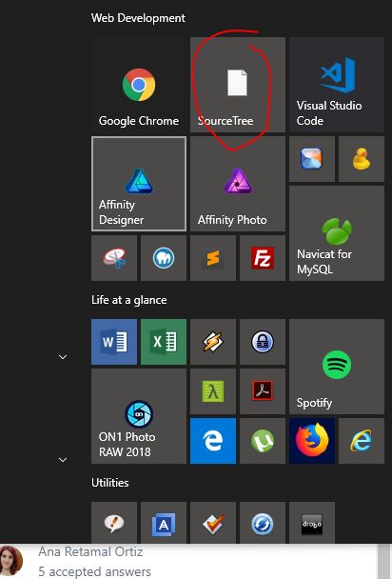Launch the drobo tile
The image size is (392, 579).
(312, 523)
